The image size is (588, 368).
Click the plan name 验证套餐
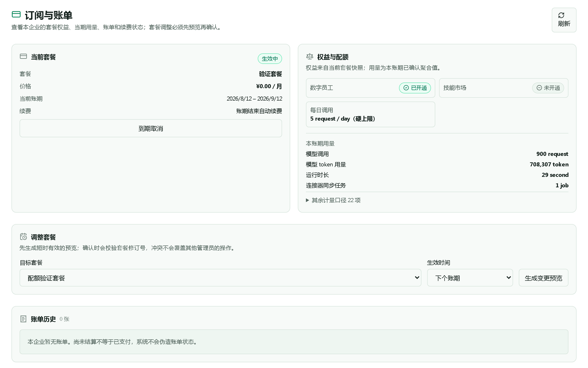click(270, 74)
